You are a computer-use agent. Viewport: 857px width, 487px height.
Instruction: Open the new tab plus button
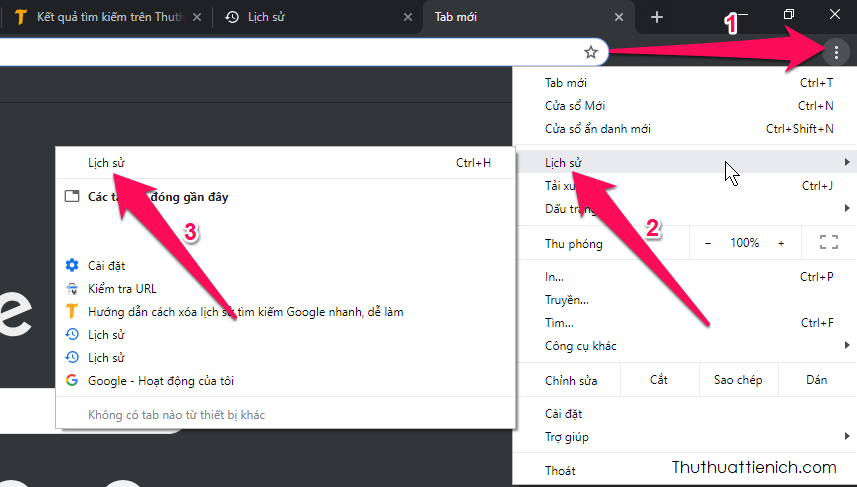coord(657,17)
